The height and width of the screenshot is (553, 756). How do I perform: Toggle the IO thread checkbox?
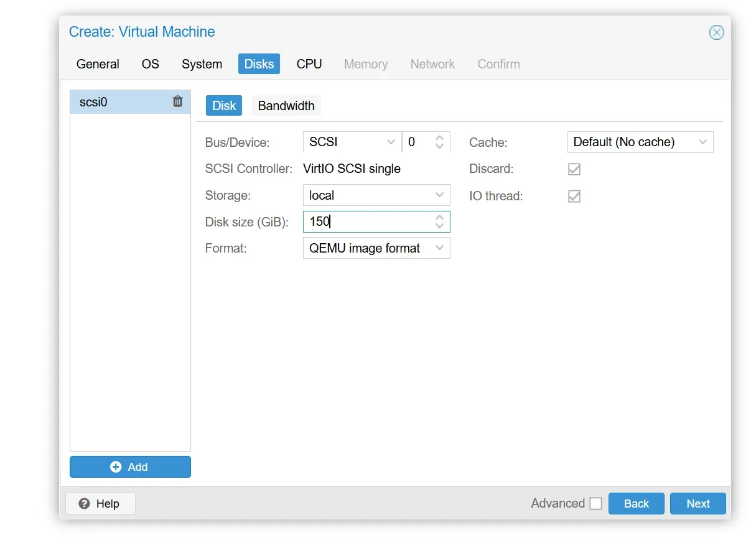574,197
